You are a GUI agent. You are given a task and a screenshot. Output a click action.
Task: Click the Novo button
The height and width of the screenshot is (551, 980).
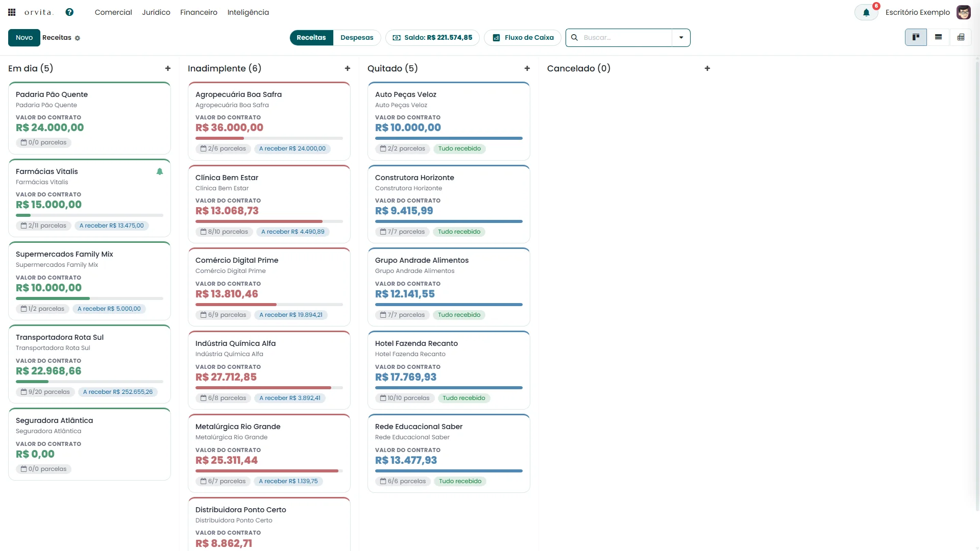[24, 38]
